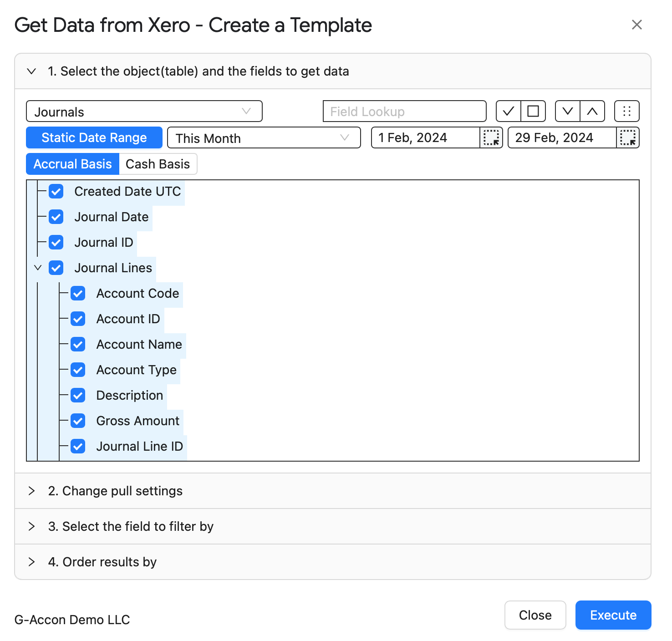
Task: Click the Execute button
Action: (x=613, y=615)
